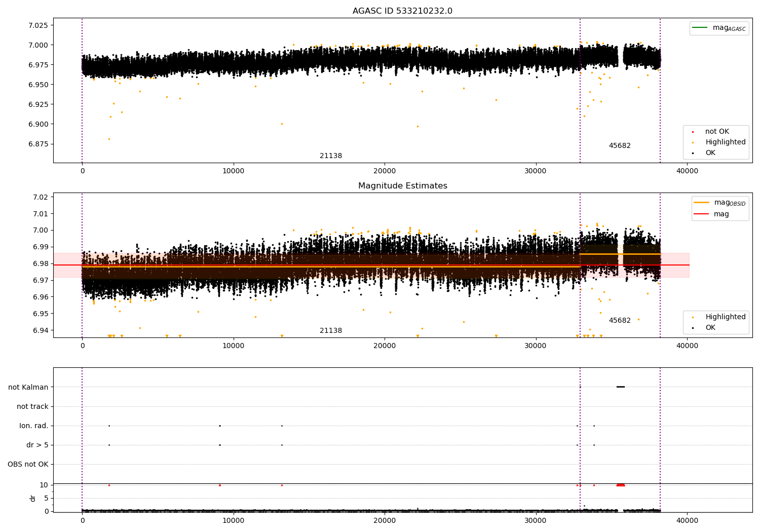Click the red 'not OK' legend marker dot
Screen dimensions: 760x532
[693, 132]
